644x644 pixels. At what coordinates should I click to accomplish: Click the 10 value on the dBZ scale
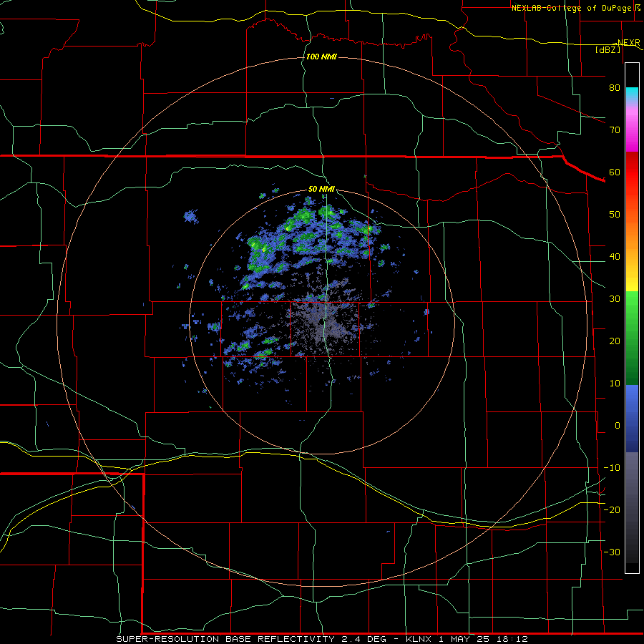(x=615, y=384)
